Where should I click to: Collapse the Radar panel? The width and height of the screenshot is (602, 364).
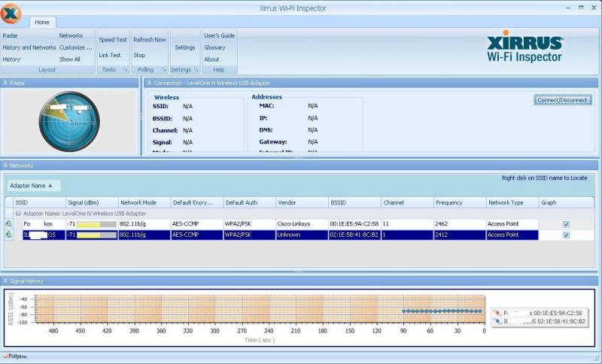5,83
